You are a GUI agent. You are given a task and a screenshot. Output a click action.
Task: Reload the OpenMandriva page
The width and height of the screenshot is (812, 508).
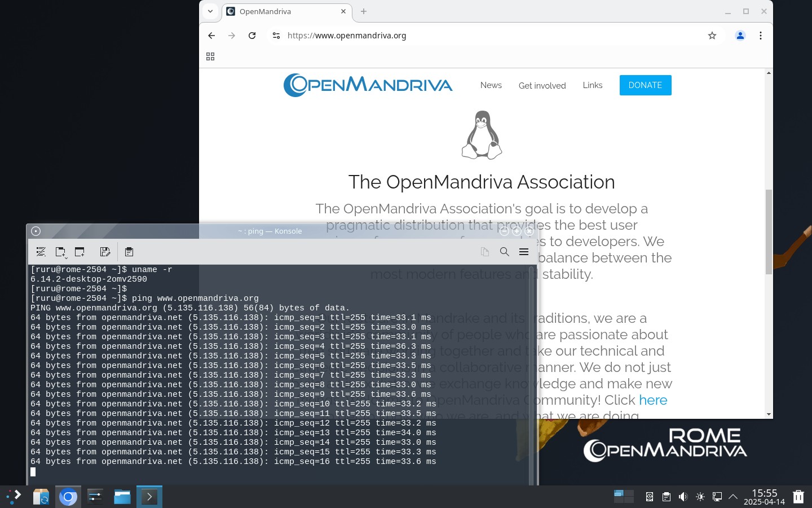(x=252, y=36)
